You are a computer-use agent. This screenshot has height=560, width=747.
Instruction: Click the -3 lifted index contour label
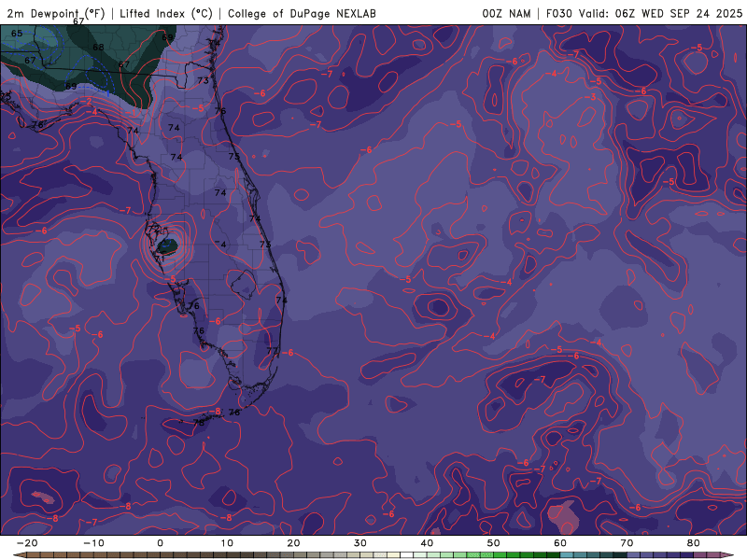[591, 97]
